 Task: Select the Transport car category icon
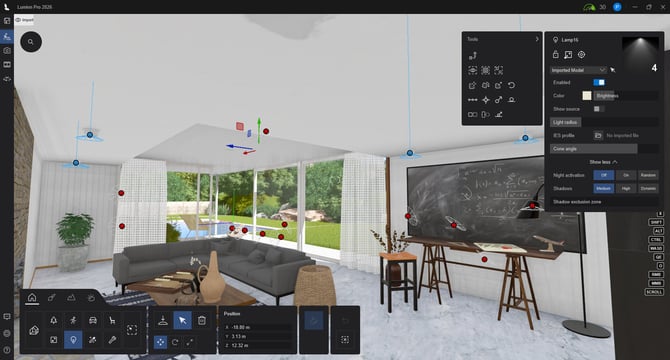93,320
